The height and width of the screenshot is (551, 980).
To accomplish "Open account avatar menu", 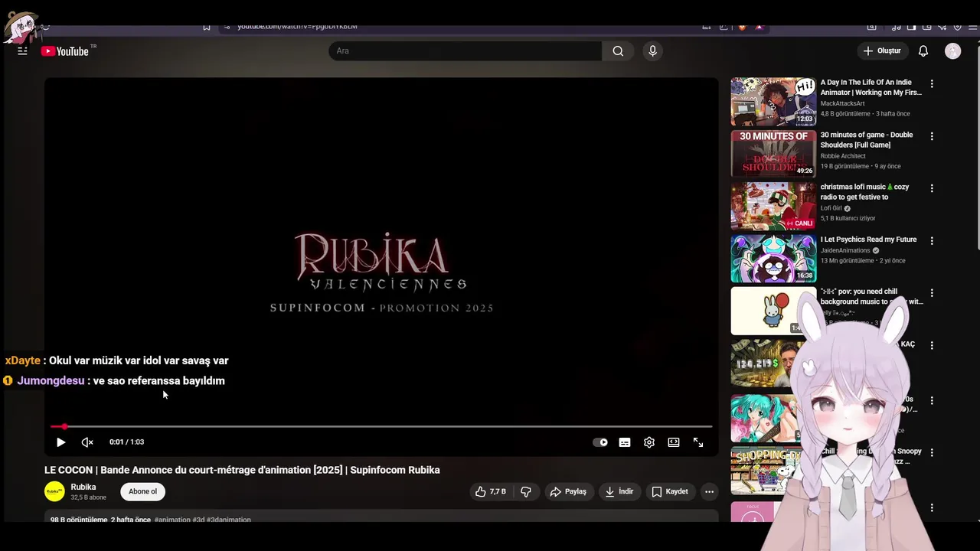I will coord(953,51).
